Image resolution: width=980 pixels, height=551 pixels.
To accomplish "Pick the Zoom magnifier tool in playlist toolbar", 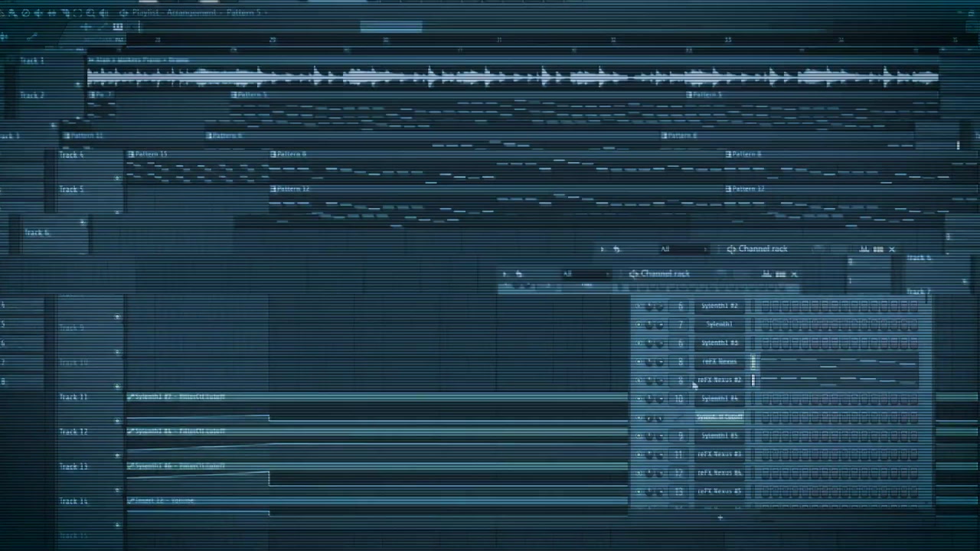I will click(x=90, y=13).
